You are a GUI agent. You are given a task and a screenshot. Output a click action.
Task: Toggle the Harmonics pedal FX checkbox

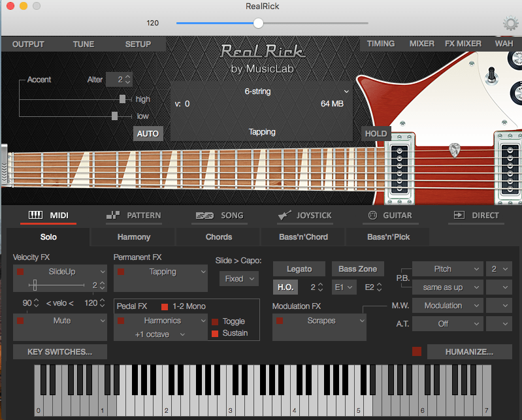[x=121, y=321]
